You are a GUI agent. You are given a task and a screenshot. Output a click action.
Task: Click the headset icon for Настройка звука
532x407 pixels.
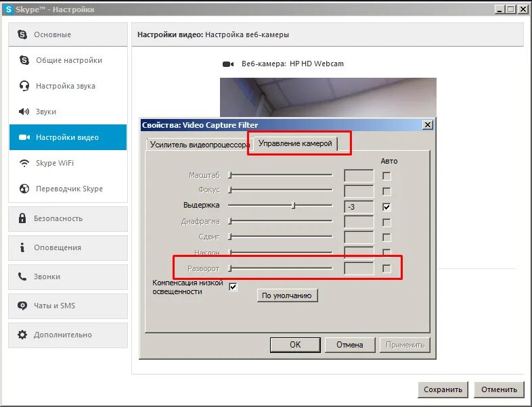pos(24,86)
